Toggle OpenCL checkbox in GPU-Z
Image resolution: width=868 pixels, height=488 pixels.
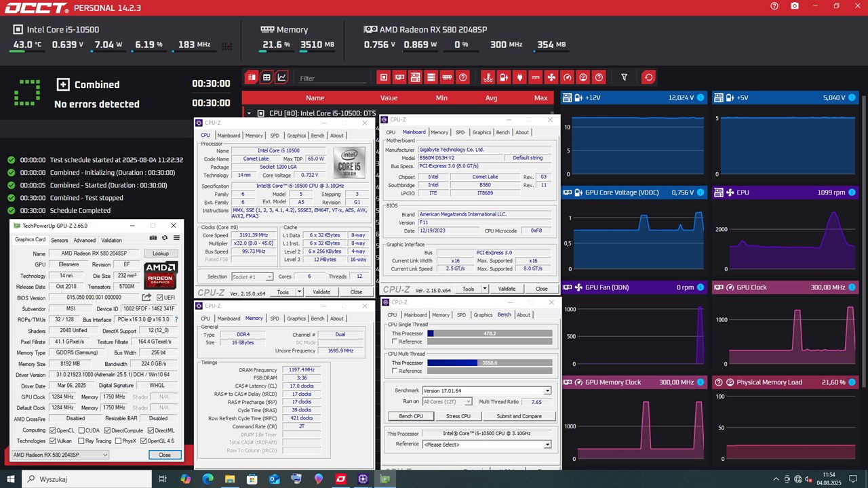pyautogui.click(x=52, y=430)
